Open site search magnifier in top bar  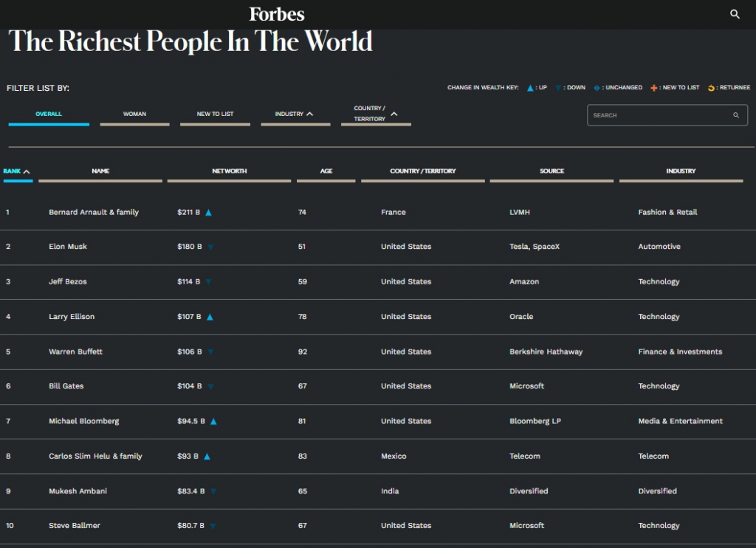pos(735,14)
